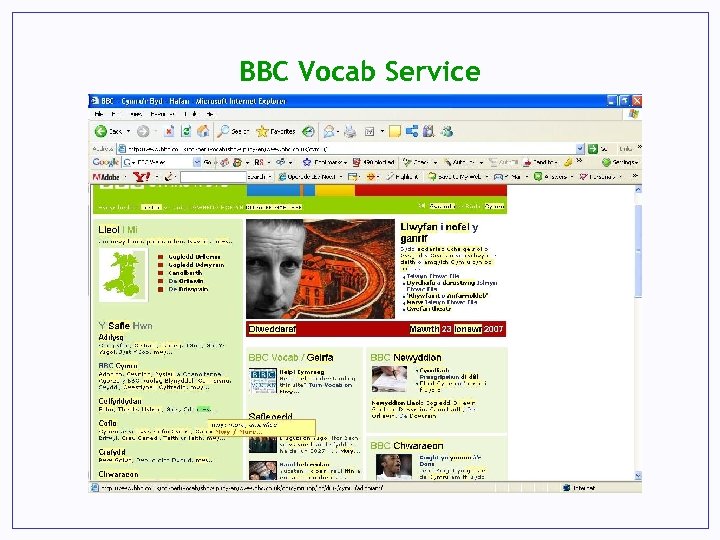Click the Refresh page icon
The height and width of the screenshot is (540, 720).
pyautogui.click(x=186, y=131)
